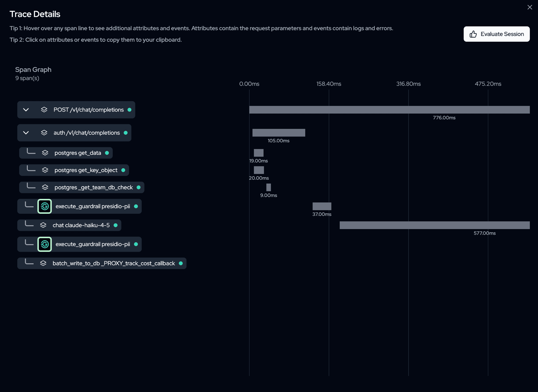538x392 pixels.
Task: Click the guardrail icon on the first execute_guardrail presidio-pii row
Action: tap(45, 206)
